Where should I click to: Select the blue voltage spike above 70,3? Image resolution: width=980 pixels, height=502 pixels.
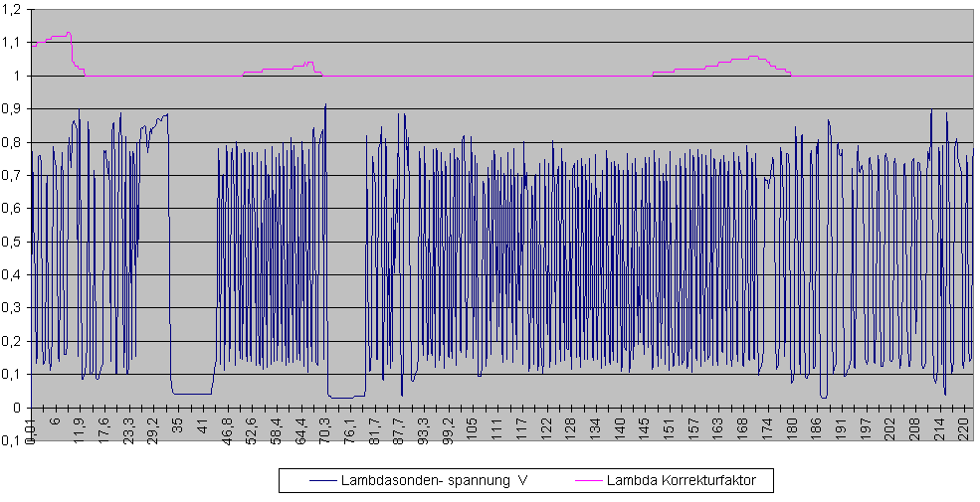tap(325, 107)
